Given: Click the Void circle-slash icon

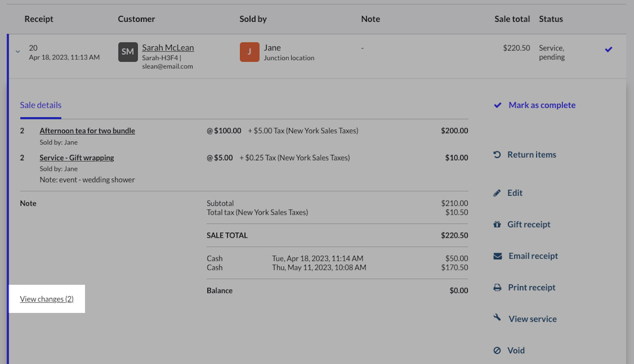Looking at the screenshot, I should click(x=497, y=350).
